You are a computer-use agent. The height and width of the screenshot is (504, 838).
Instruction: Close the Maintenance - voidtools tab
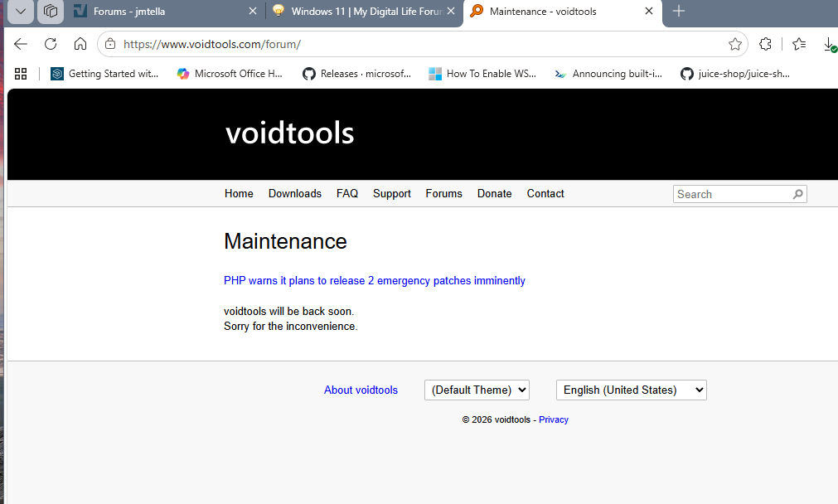(x=649, y=12)
